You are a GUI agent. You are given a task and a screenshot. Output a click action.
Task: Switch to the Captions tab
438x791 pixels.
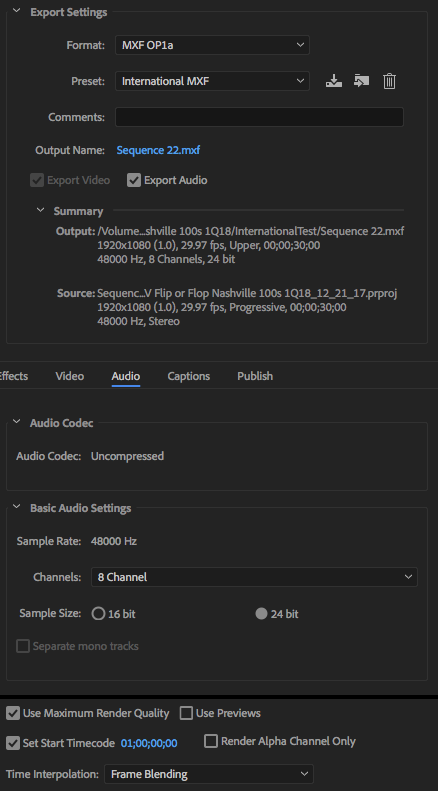click(x=189, y=376)
